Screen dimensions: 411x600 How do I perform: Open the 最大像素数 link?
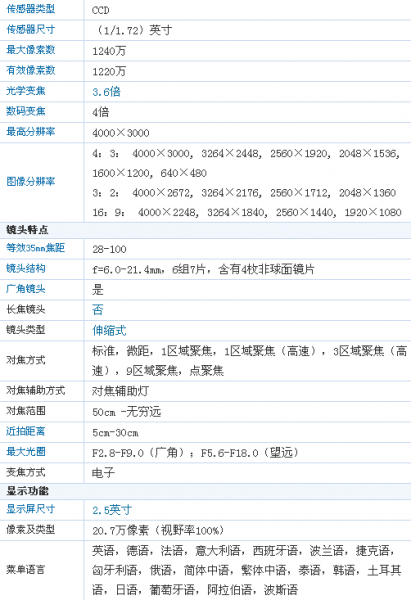coord(31,50)
